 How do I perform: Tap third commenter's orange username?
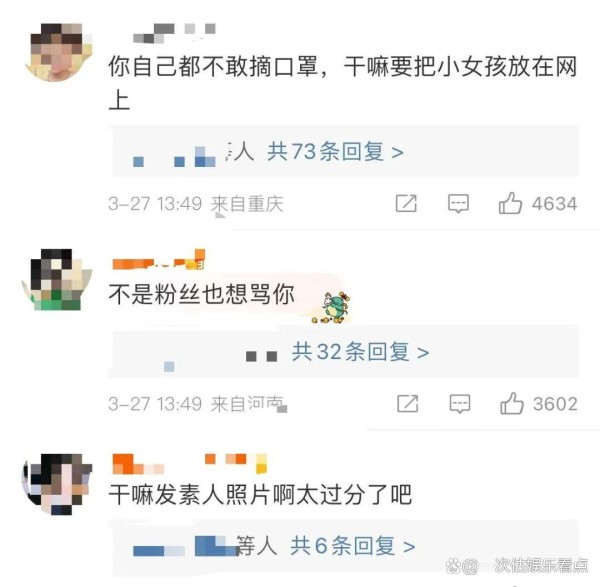190,464
